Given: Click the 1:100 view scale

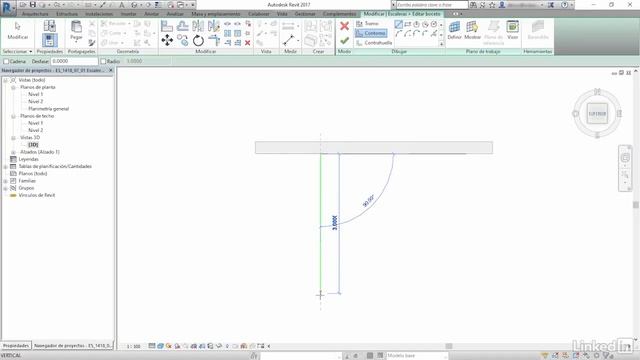Looking at the screenshot, I should 133,346.
